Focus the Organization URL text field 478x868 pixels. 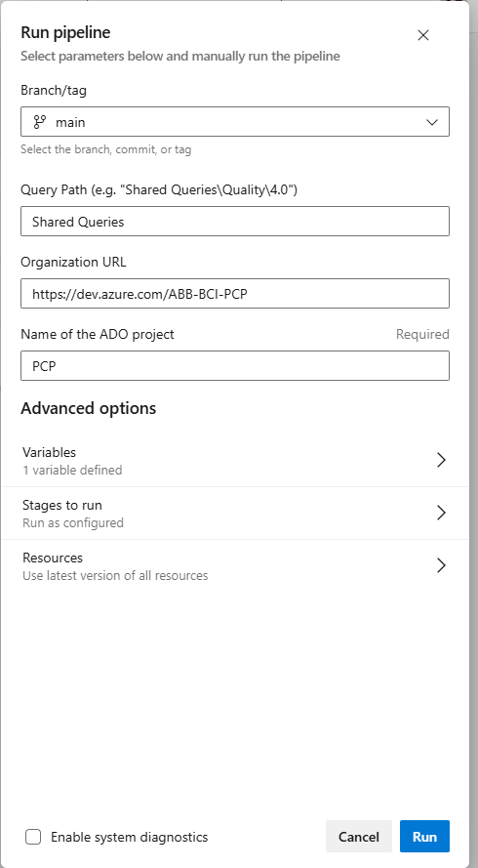(235, 293)
